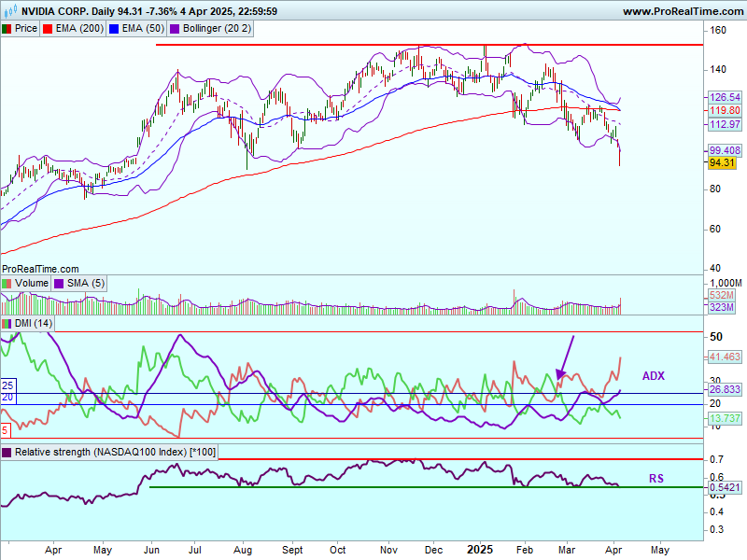The width and height of the screenshot is (747, 560).
Task: Click the Aug month label on time axis
Action: point(243,551)
